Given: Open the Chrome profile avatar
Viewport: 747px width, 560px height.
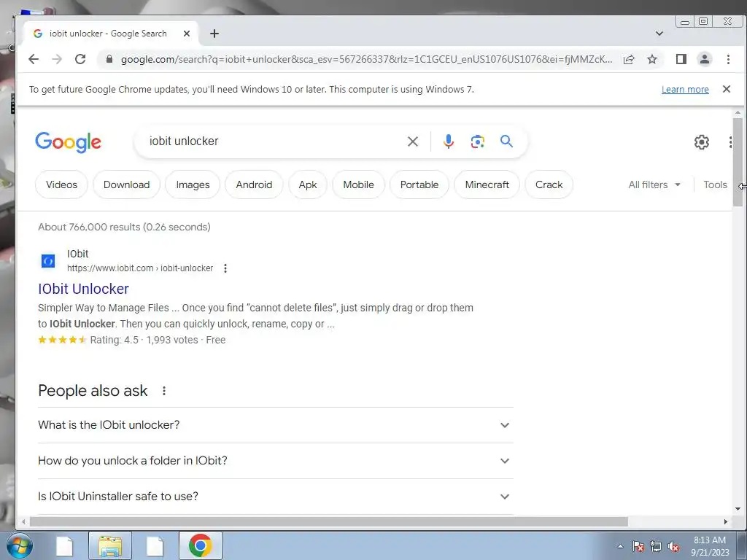Looking at the screenshot, I should pyautogui.click(x=705, y=59).
